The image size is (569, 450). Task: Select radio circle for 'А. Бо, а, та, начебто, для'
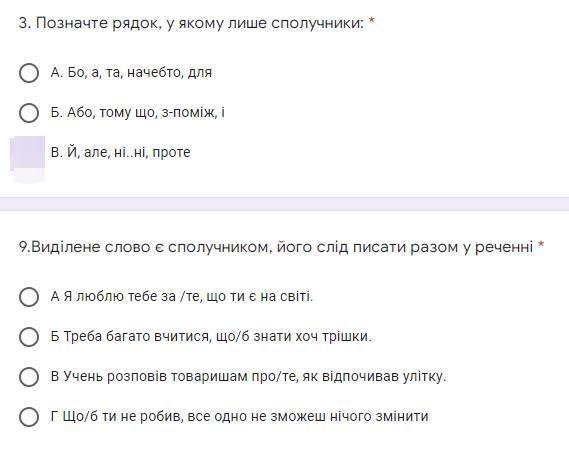point(29,73)
